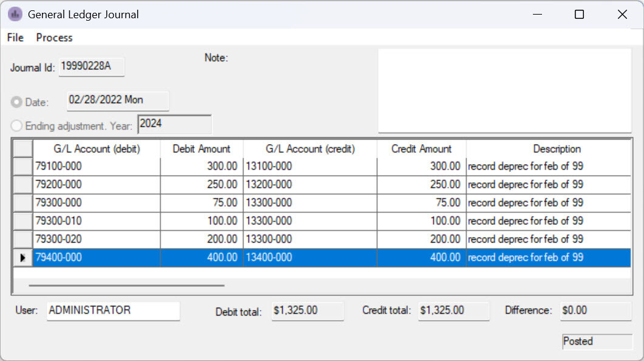Click debit account cell 79300-020
The image size is (644, 361).
click(x=97, y=239)
